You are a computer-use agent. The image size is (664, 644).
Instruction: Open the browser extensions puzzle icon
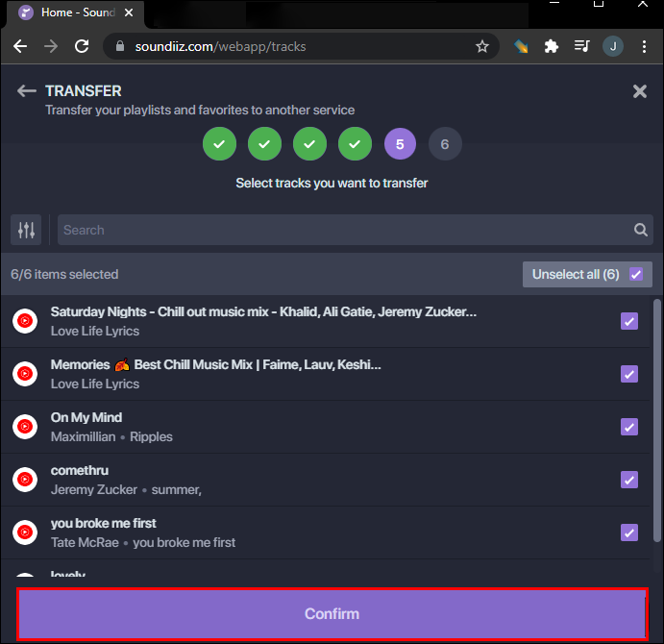[x=551, y=46]
